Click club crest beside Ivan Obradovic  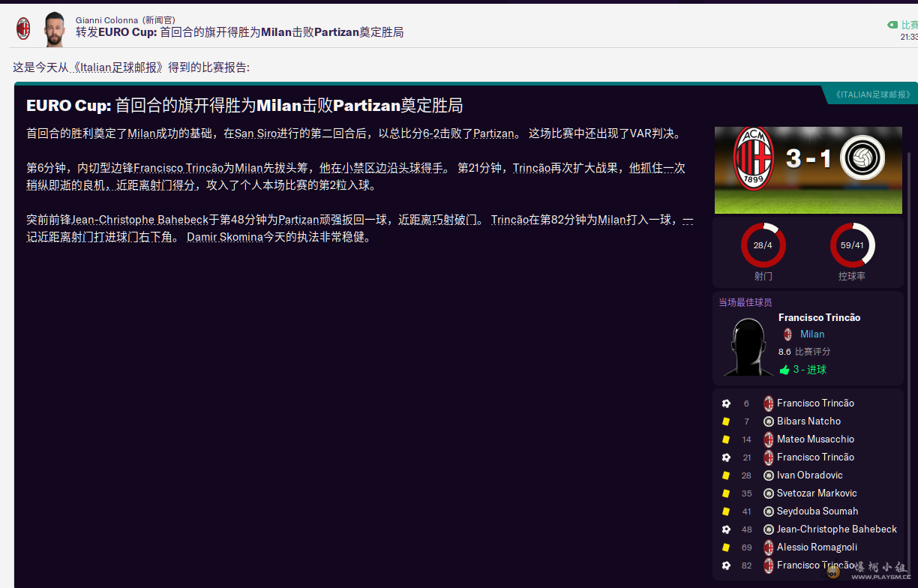[768, 475]
